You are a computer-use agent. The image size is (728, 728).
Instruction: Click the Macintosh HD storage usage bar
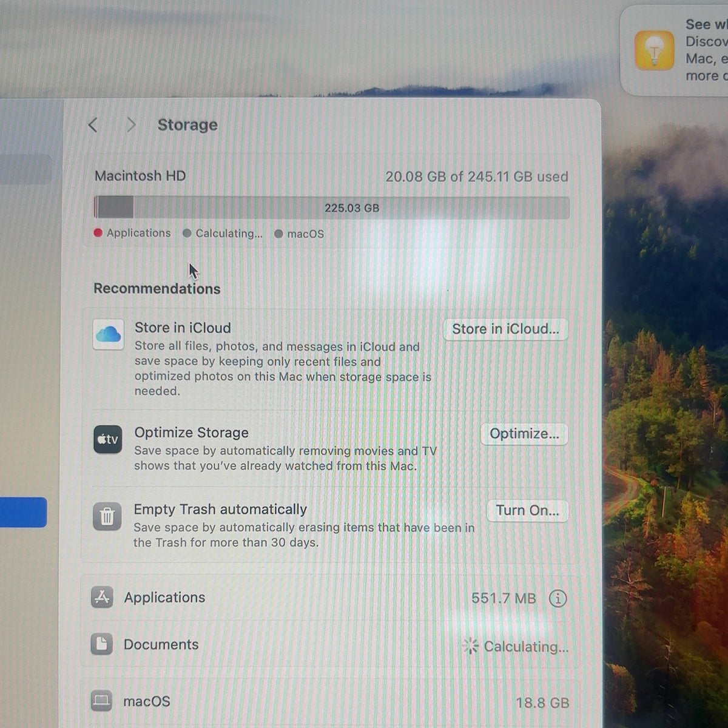click(x=331, y=207)
